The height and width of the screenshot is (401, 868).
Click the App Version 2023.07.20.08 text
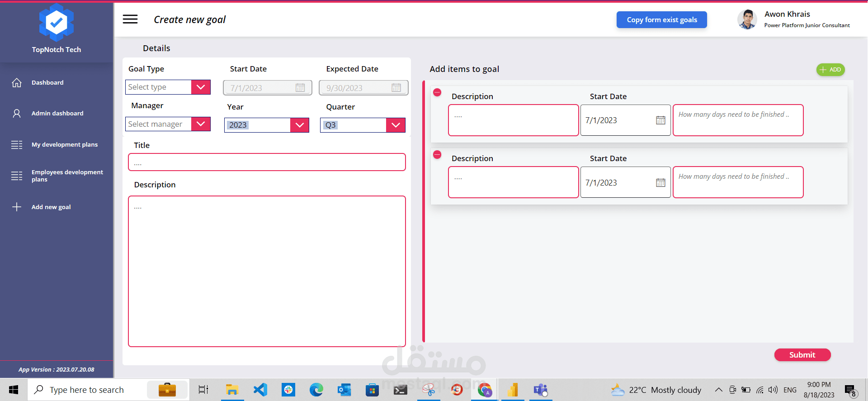click(57, 369)
